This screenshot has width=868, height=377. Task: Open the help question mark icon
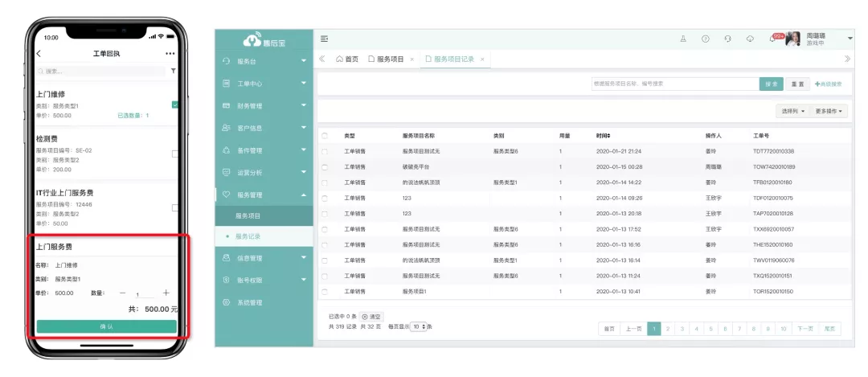(x=705, y=39)
